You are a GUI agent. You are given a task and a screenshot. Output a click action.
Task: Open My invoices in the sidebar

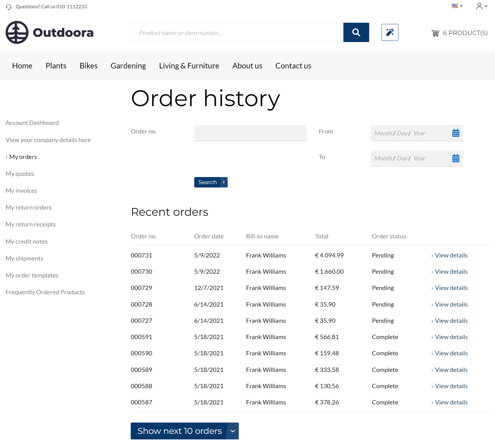click(21, 190)
